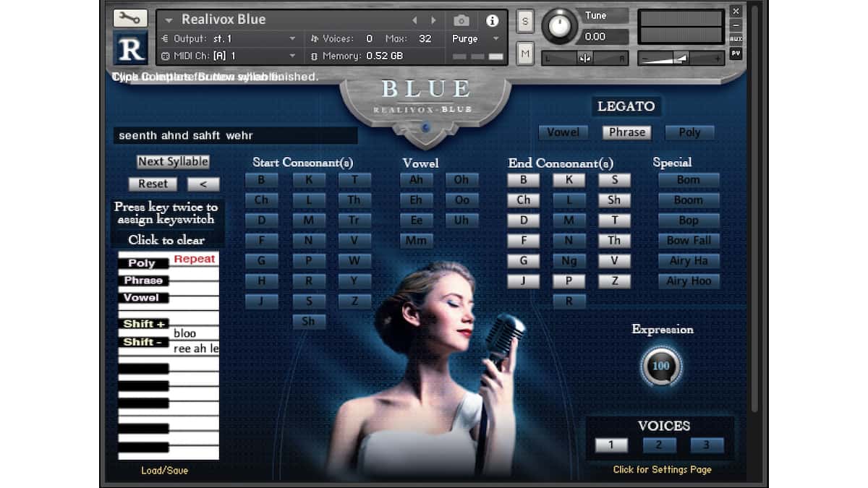
Task: Click the Reset button
Action: pyautogui.click(x=153, y=184)
